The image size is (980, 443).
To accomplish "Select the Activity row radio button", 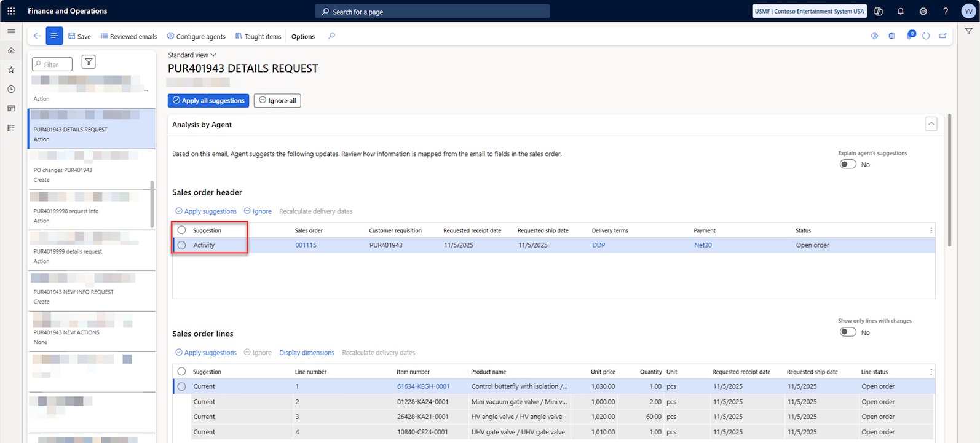I will pos(181,245).
